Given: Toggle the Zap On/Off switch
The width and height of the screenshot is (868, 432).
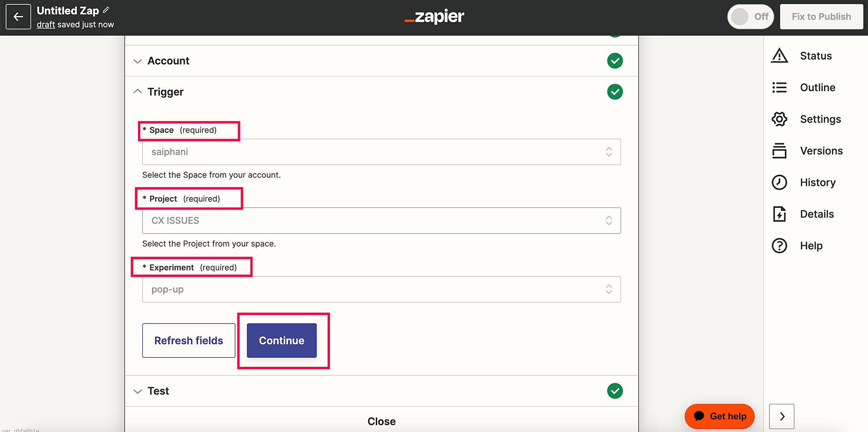Looking at the screenshot, I should [x=750, y=17].
